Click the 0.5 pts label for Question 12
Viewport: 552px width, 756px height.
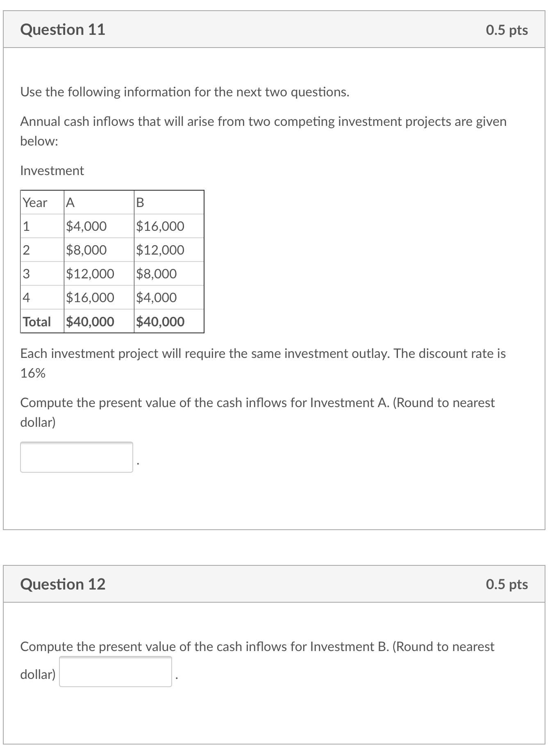[x=507, y=585]
